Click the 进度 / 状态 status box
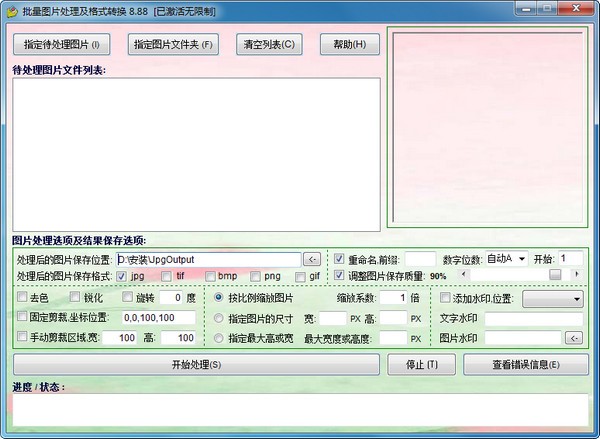The width and height of the screenshot is (600, 439). click(300, 410)
